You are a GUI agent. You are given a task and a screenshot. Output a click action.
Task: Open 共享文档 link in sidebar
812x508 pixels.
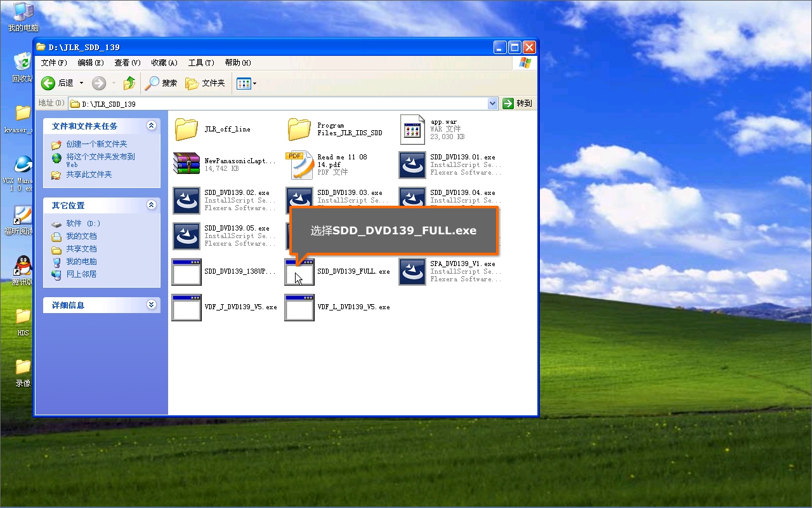(81, 249)
